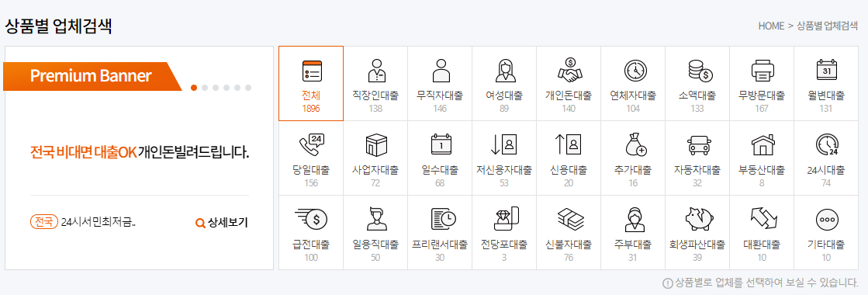This screenshot has width=868, height=295.
Task: Choose the 24시대출 clock icon
Action: [x=826, y=145]
